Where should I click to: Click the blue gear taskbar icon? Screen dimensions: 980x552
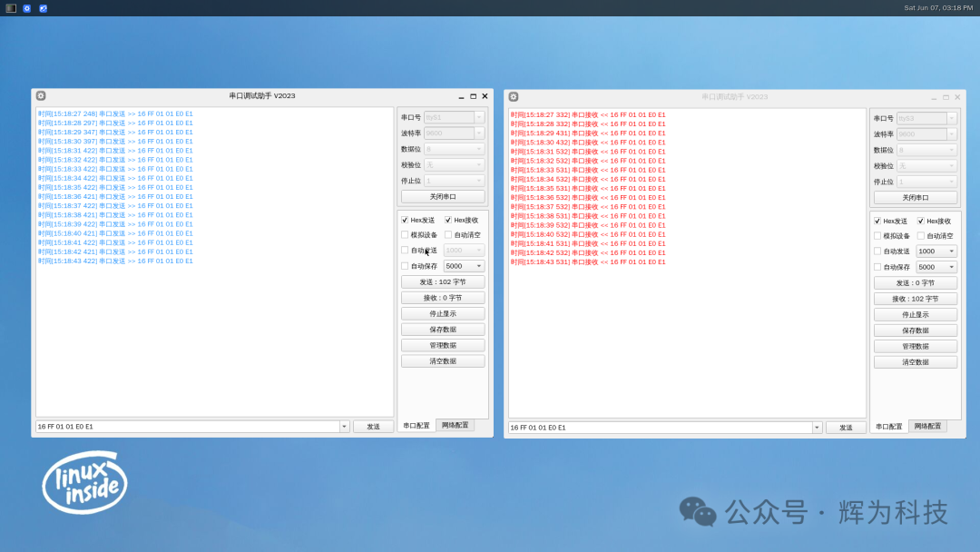[25, 6]
